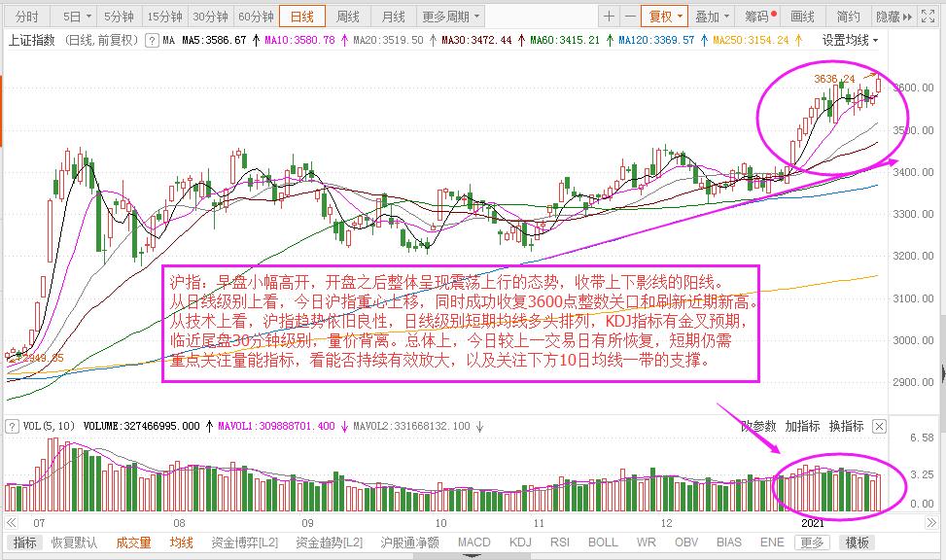Screen dimensions: 946x560
Task: Close the volume indicator panel
Action: pyautogui.click(x=880, y=427)
